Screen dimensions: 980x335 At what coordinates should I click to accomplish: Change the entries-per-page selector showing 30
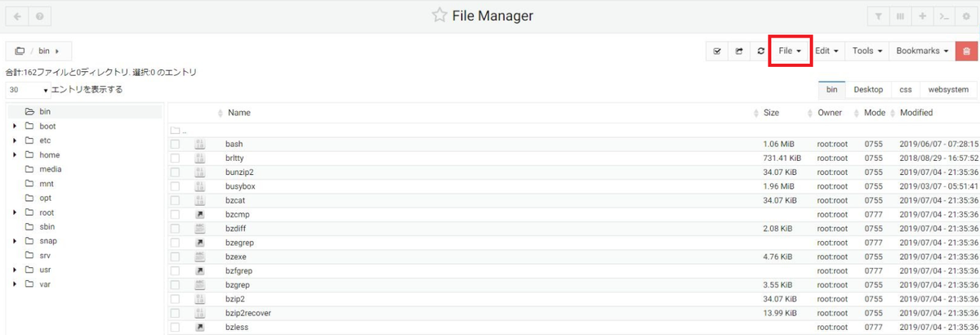click(x=27, y=90)
